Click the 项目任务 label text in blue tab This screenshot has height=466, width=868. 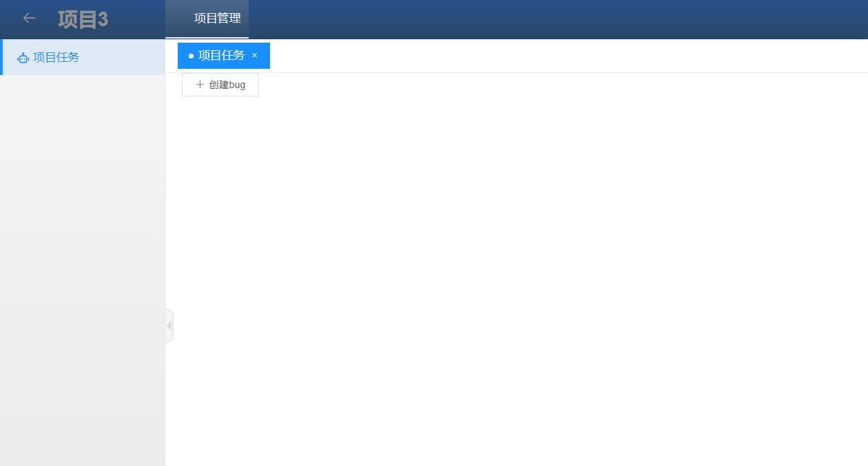point(221,56)
